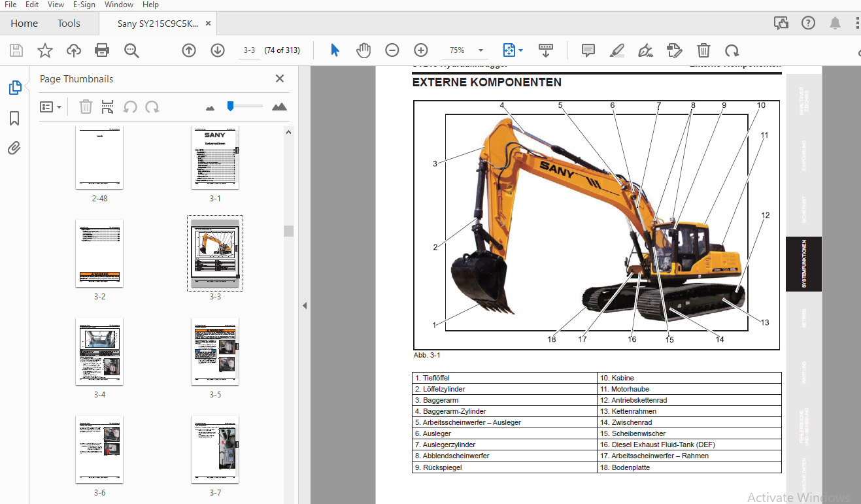Viewport: 861px width, 504px height.
Task: Select page thumbnail 3-4
Action: tap(99, 351)
